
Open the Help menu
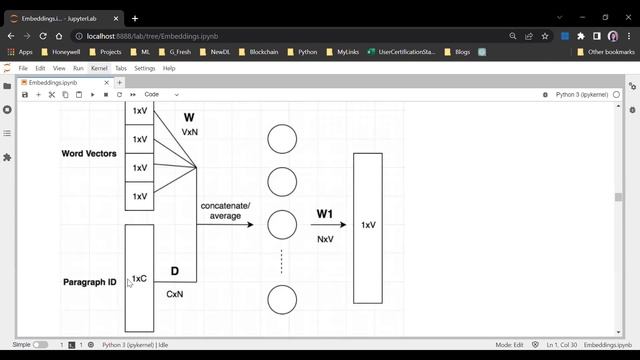tap(169, 68)
